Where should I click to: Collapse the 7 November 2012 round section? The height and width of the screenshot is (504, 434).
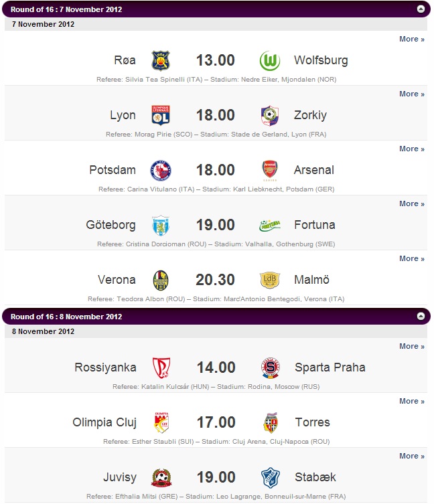pyautogui.click(x=421, y=9)
